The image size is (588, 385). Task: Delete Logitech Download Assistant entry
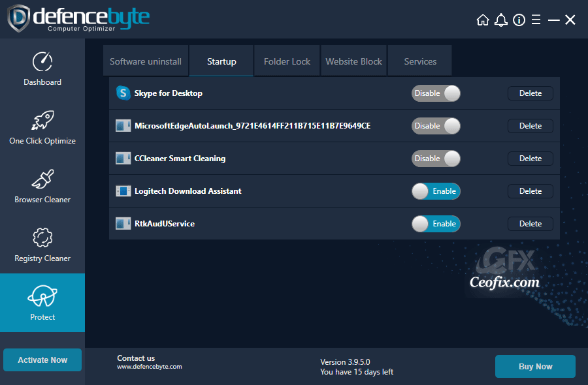pos(531,191)
